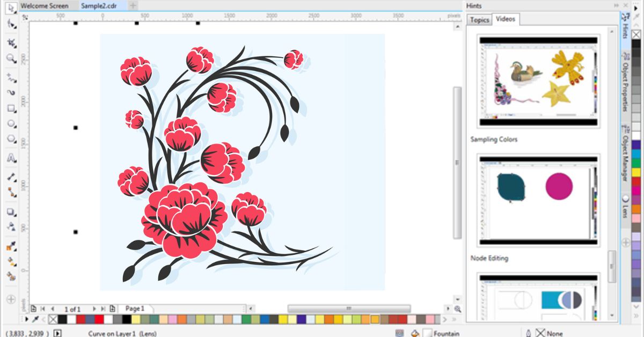Select the Freehand drawing tool
This screenshot has height=337, width=644.
11,77
